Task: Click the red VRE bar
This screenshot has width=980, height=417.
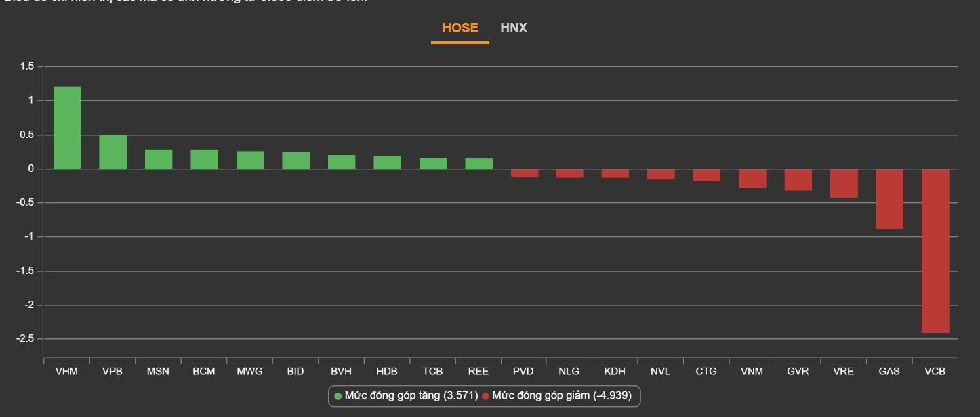Action: coord(844,183)
